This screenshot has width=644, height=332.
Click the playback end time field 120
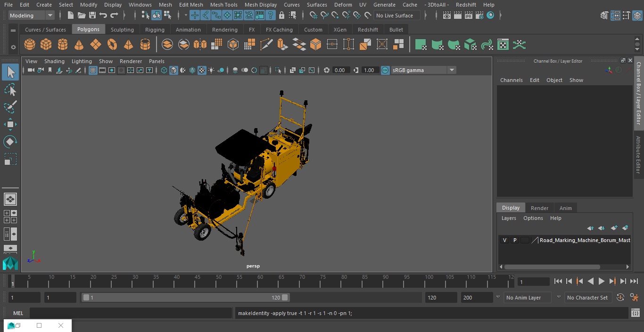tap(441, 298)
